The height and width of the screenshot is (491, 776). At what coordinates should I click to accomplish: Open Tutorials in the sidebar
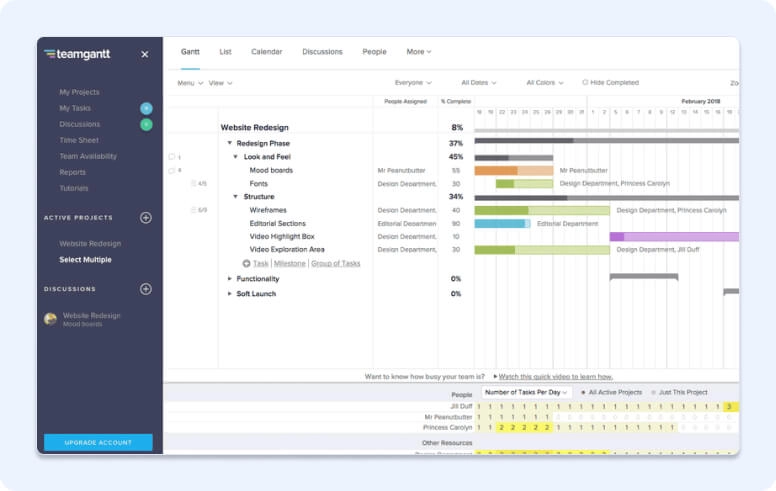click(74, 189)
